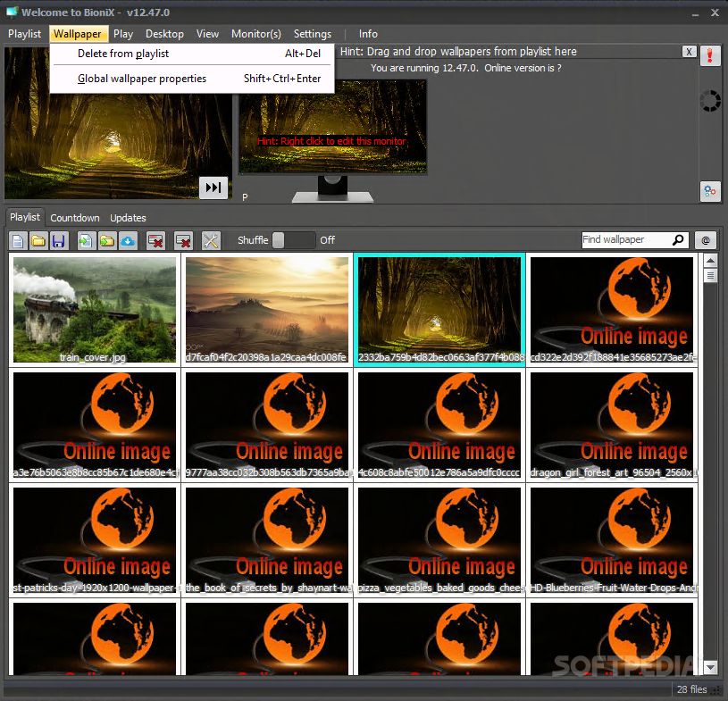The width and height of the screenshot is (728, 701).
Task: Add a folder using the green arrow folder icon
Action: (x=107, y=240)
